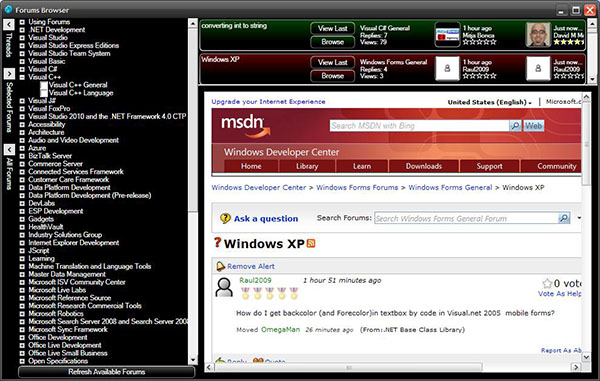Open the Downloads tab
600x381 pixels.
point(424,166)
